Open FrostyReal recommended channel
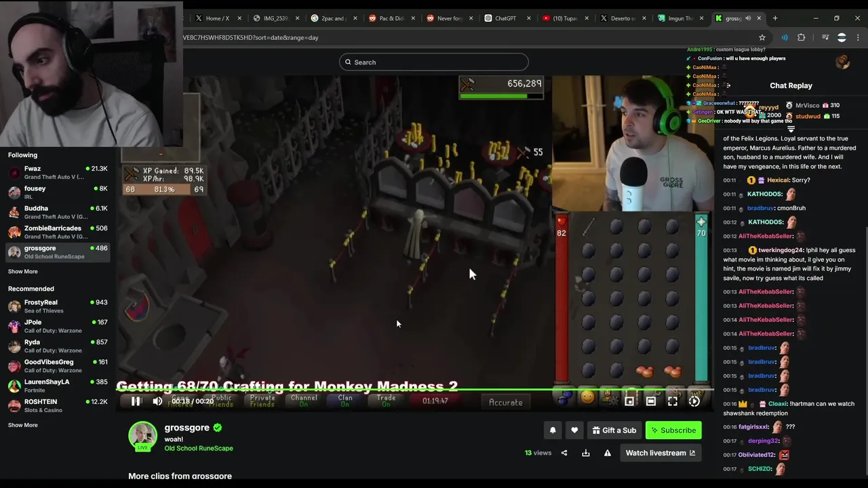The image size is (868, 488). coord(58,306)
